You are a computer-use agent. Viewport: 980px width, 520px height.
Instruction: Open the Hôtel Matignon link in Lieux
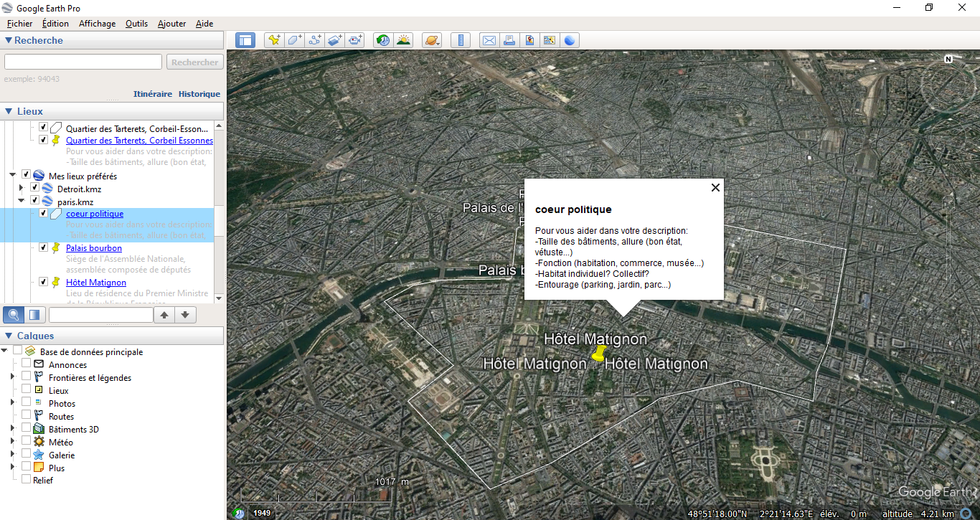click(95, 283)
